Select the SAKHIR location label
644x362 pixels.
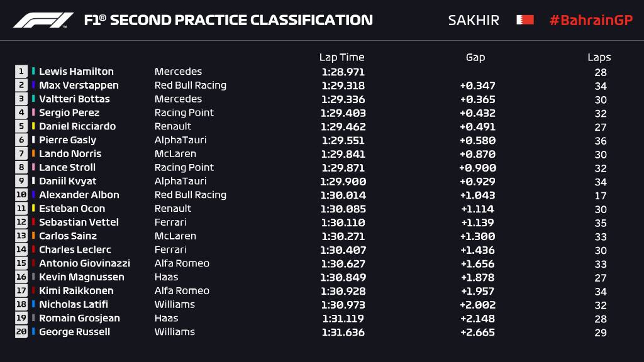(474, 20)
